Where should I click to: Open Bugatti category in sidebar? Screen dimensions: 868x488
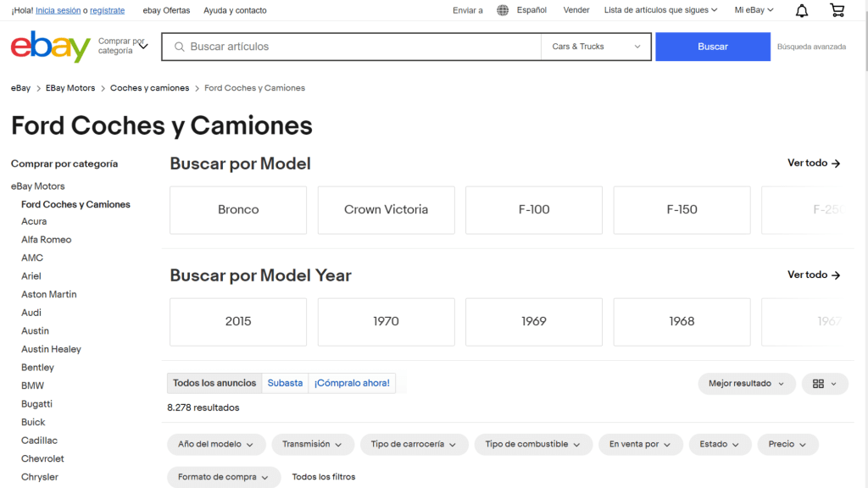[36, 404]
